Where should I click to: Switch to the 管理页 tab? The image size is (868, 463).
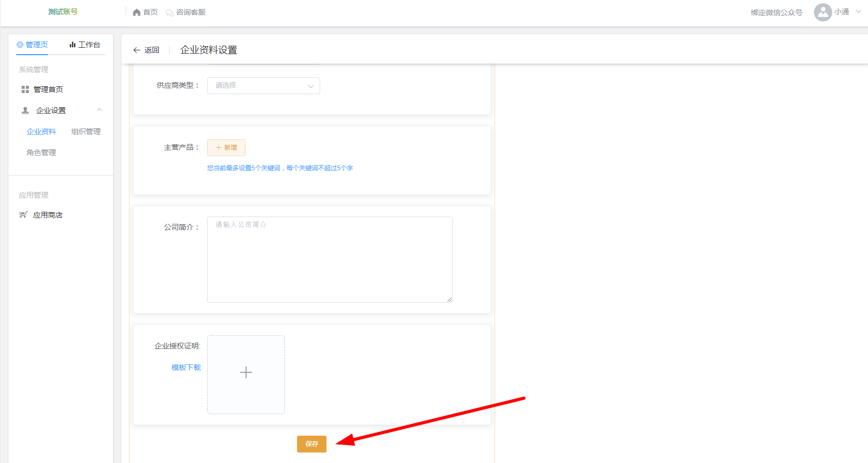(33, 45)
